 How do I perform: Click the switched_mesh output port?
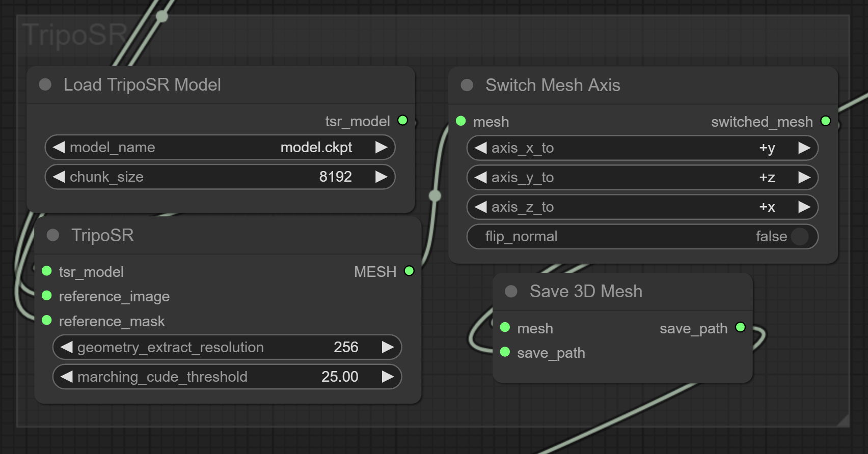coord(826,121)
